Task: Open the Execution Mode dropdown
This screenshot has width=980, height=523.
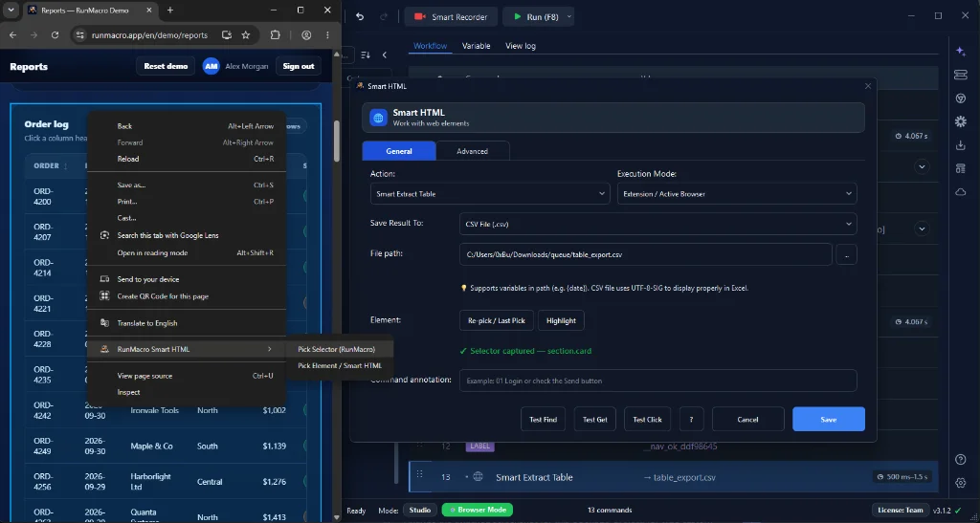Action: [x=737, y=193]
